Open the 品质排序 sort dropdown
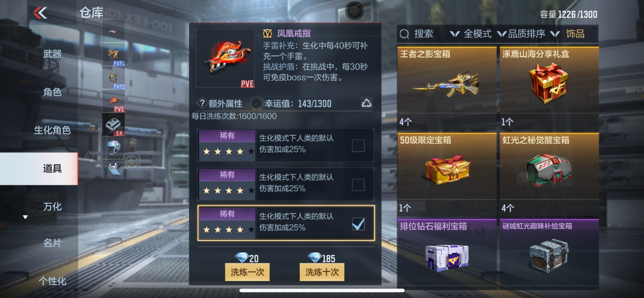 pyautogui.click(x=521, y=34)
